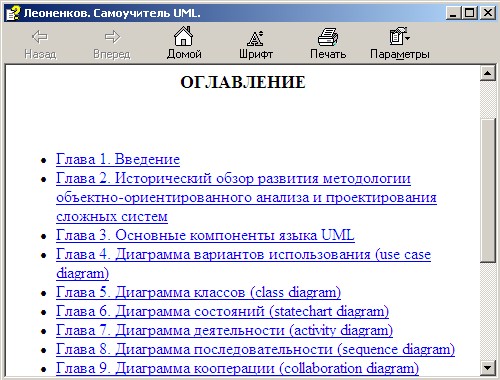Click the ОГЛАВЛЕНИЕ heading text

coord(243,82)
